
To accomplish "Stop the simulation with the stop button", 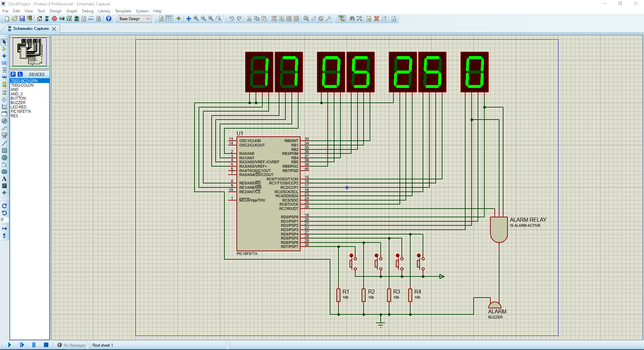I will [x=46, y=345].
